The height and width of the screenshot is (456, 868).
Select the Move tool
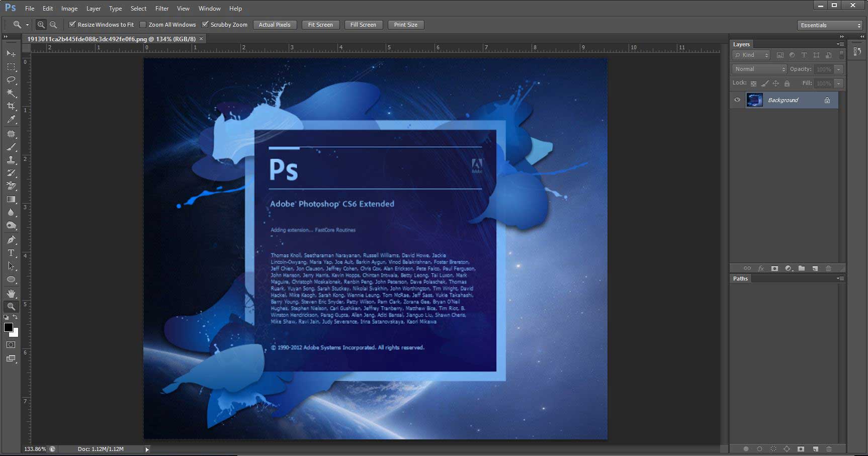pos(11,53)
